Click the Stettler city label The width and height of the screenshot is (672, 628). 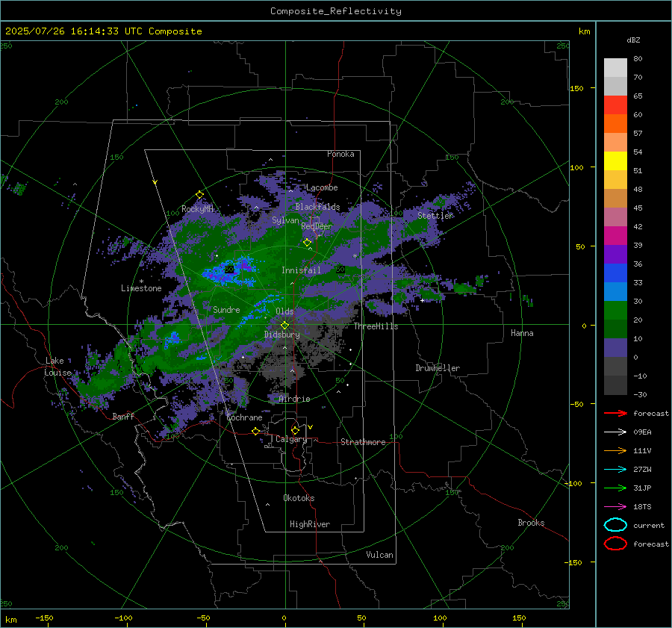[435, 216]
